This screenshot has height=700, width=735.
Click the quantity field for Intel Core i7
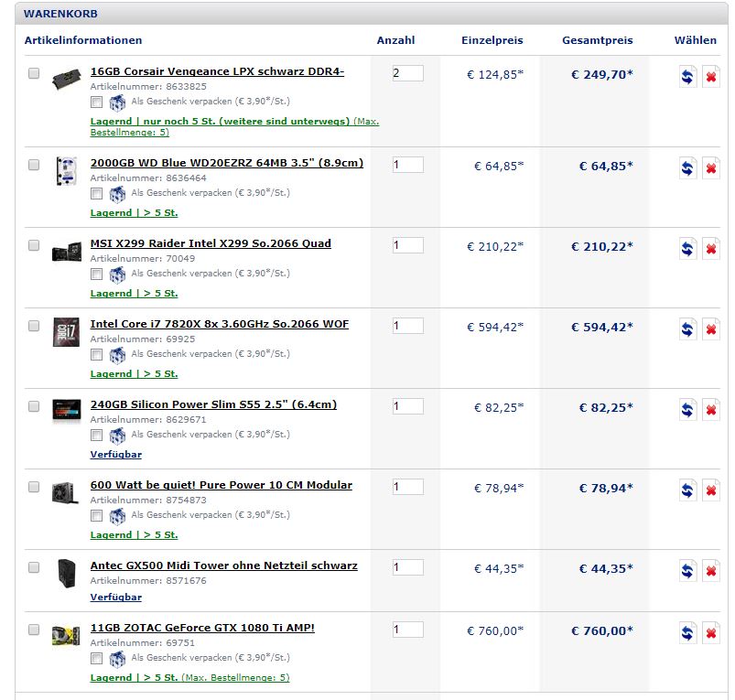coord(408,326)
